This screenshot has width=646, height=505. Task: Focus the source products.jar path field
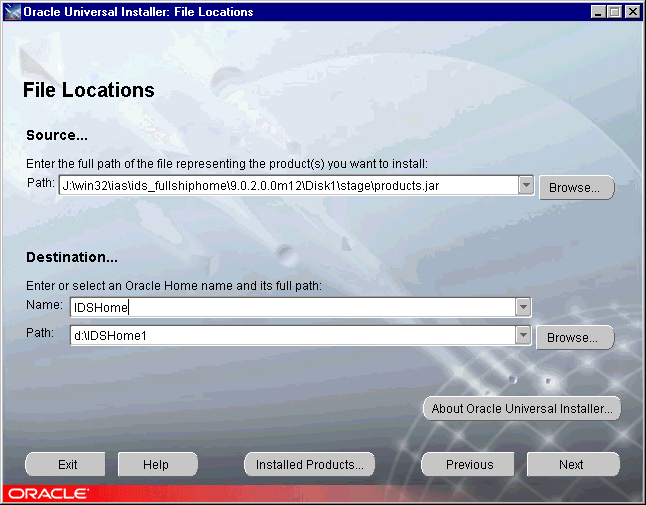point(288,185)
